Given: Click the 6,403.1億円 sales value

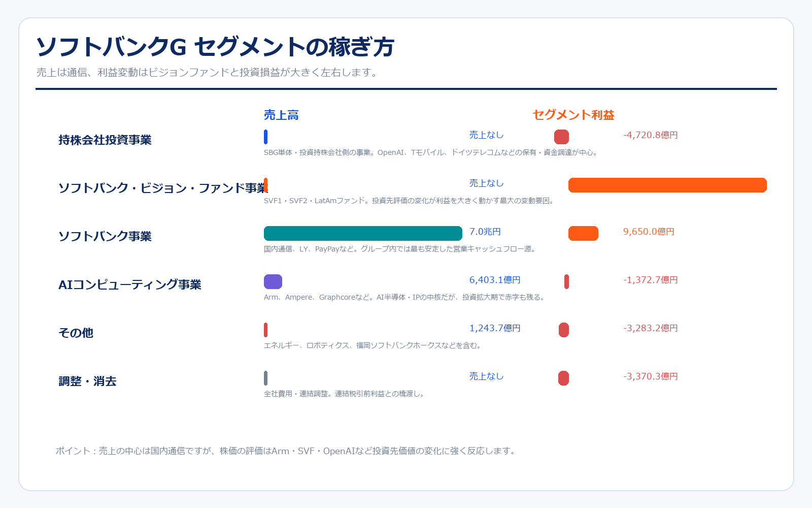Looking at the screenshot, I should click(495, 280).
